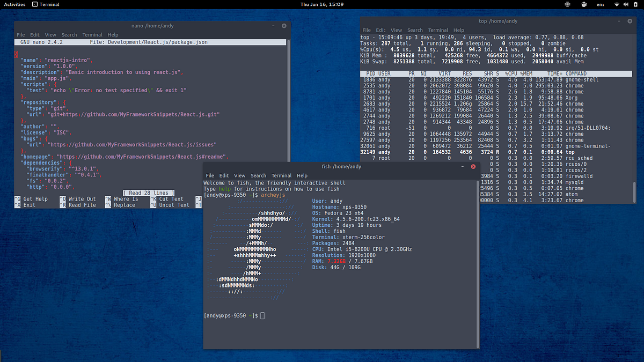Viewport: 644px width, 362px height.
Task: Open the Search menu in the fish window
Action: [258, 175]
